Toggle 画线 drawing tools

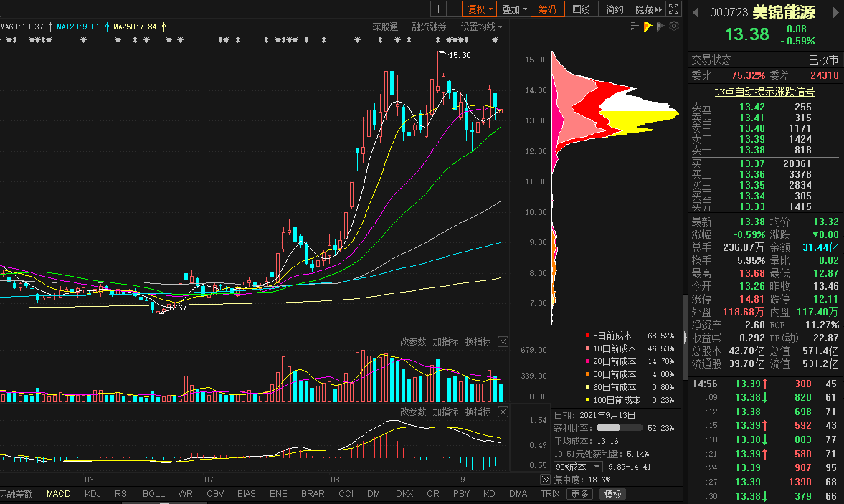point(582,9)
